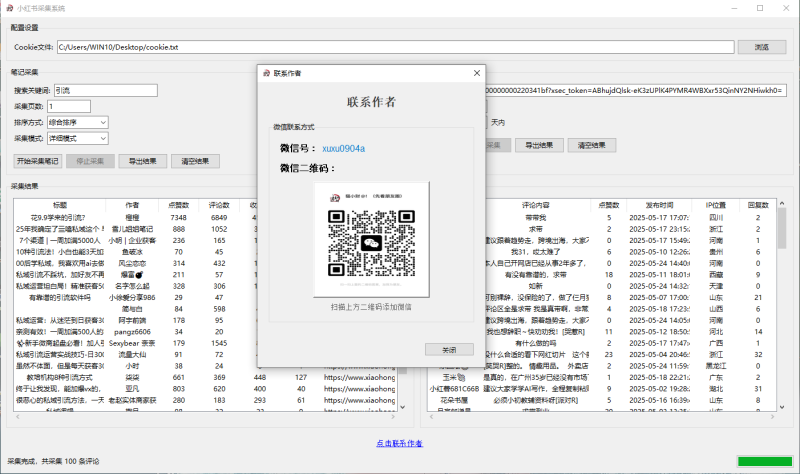Click the 7348 likes cell

pos(179,217)
